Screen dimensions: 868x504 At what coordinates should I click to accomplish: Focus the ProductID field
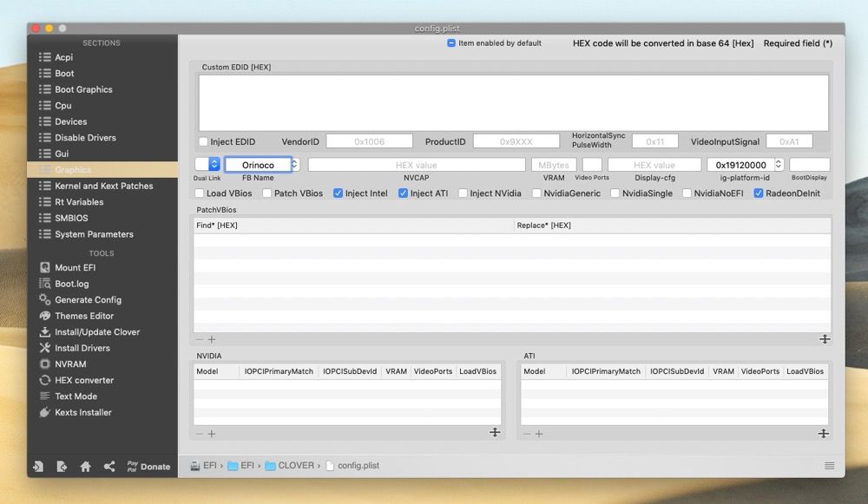516,141
